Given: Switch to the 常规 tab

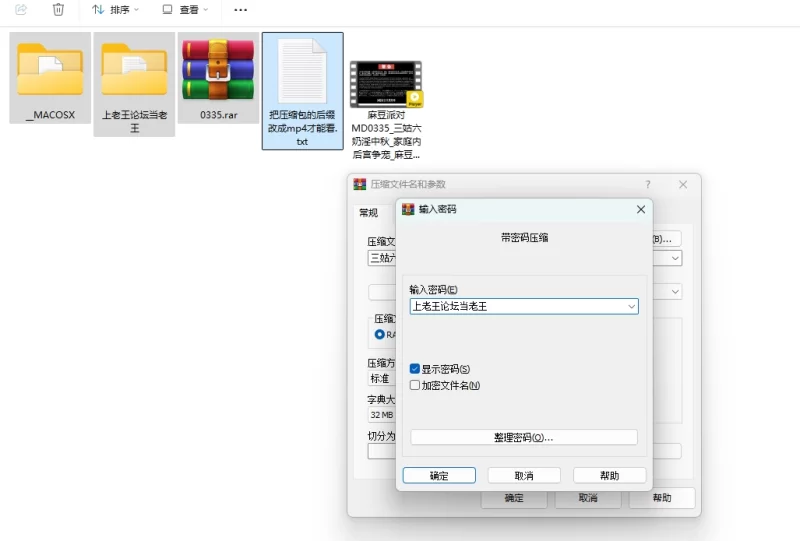Looking at the screenshot, I should pos(368,212).
